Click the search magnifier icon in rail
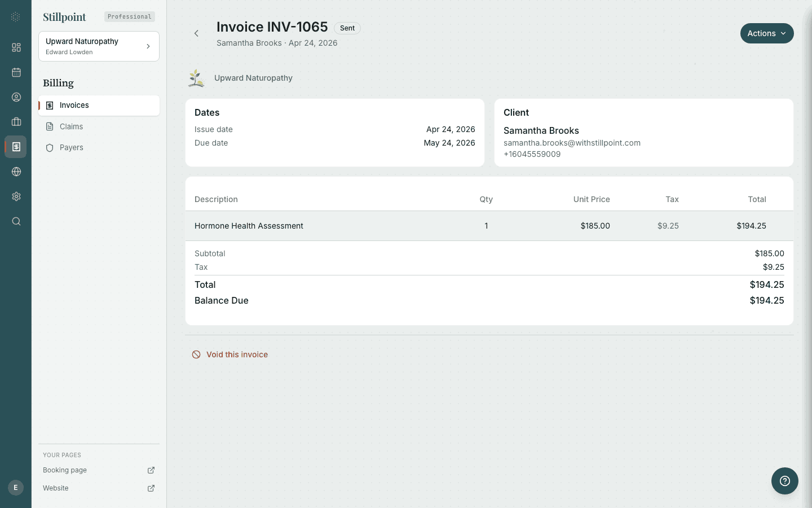812x508 pixels. pyautogui.click(x=16, y=221)
